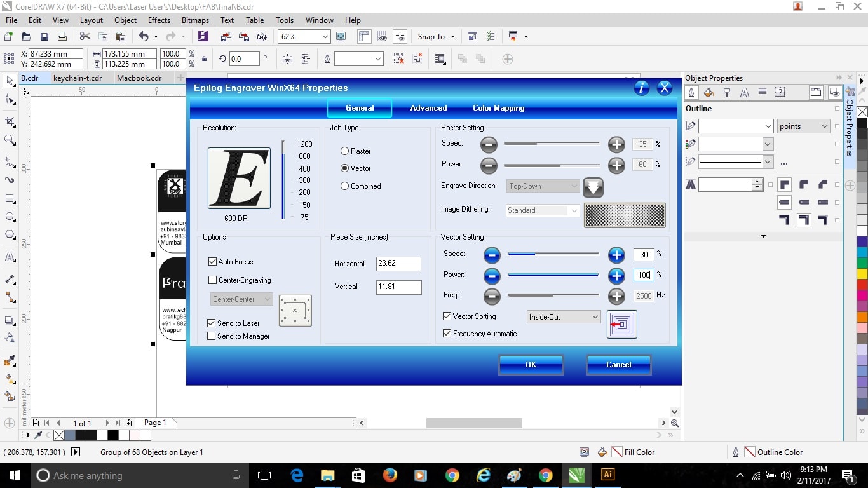Click the Vertical piece size field
Viewport: 868px width, 488px height.
(398, 287)
